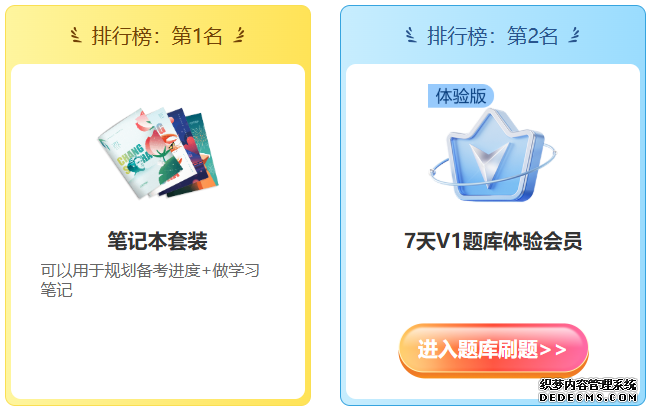Open the 7天V1题库体验会员 title
The height and width of the screenshot is (412, 648).
[x=493, y=241]
